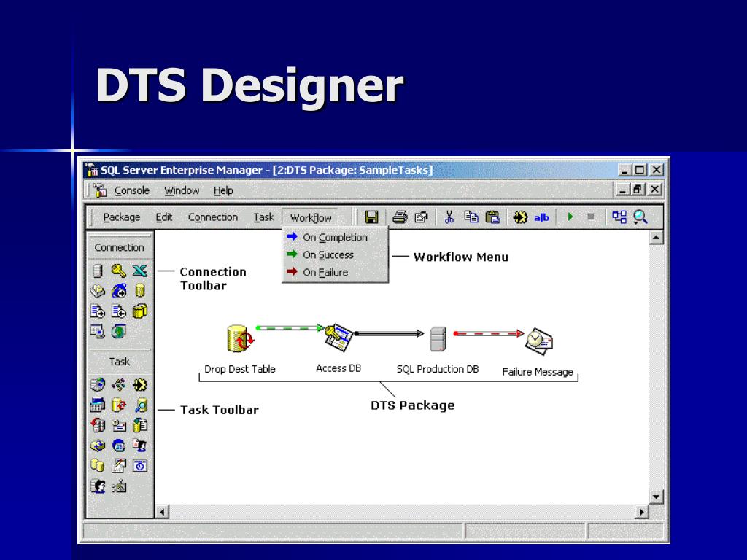Add an Execute Package task
Viewport: 747px width, 560px height.
click(98, 446)
